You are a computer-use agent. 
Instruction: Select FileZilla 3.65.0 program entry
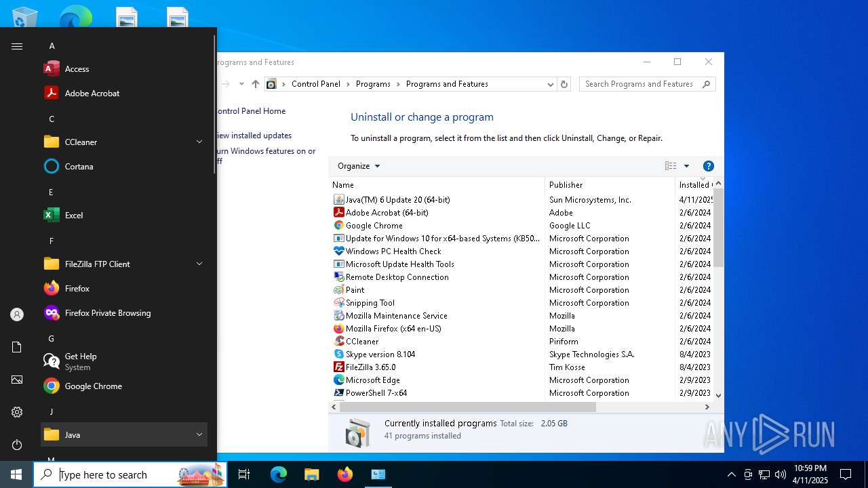tap(370, 367)
